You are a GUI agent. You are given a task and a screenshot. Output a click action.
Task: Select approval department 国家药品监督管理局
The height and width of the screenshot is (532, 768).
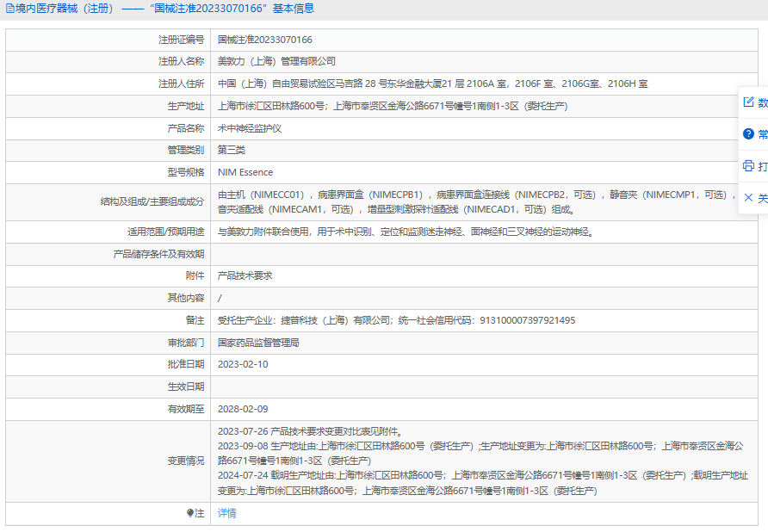(x=258, y=343)
